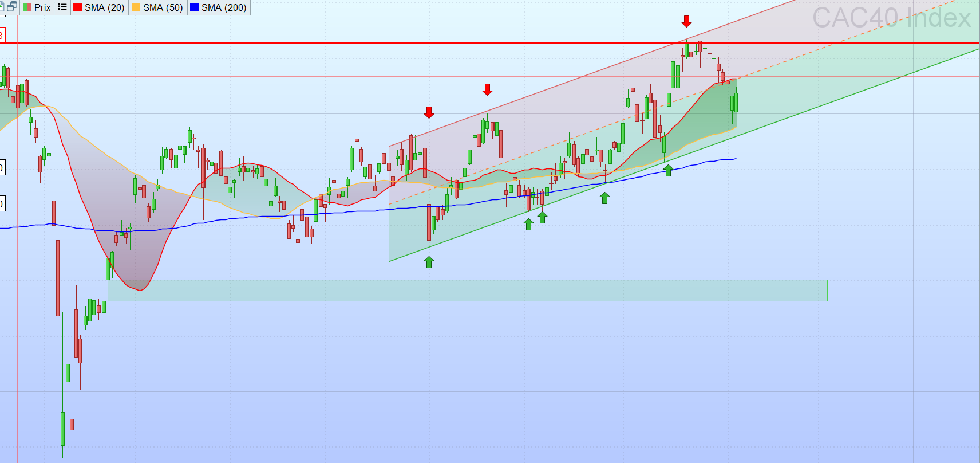Open the SMA (200) indicator label
980x463 pixels.
click(224, 7)
